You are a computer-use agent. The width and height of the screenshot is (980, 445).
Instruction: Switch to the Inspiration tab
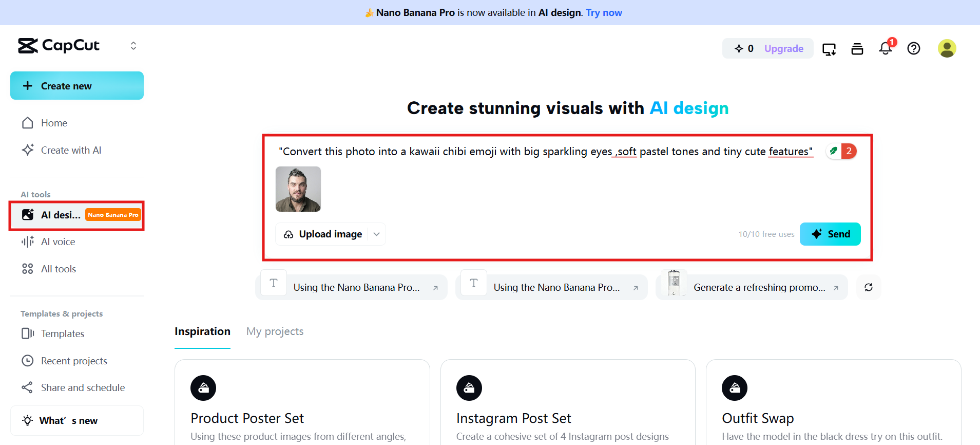[202, 331]
